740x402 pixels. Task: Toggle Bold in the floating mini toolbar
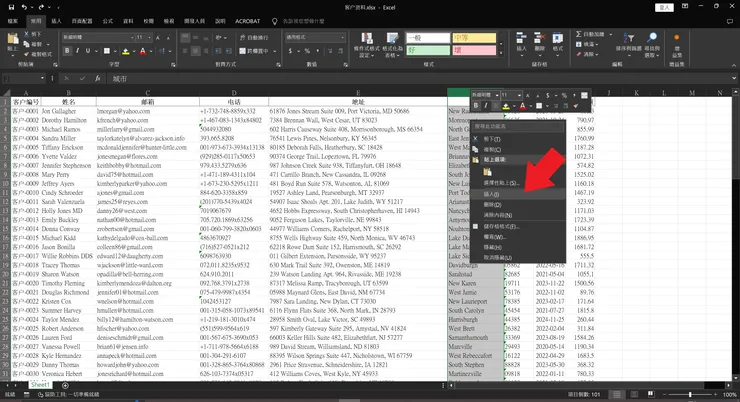[x=476, y=106]
